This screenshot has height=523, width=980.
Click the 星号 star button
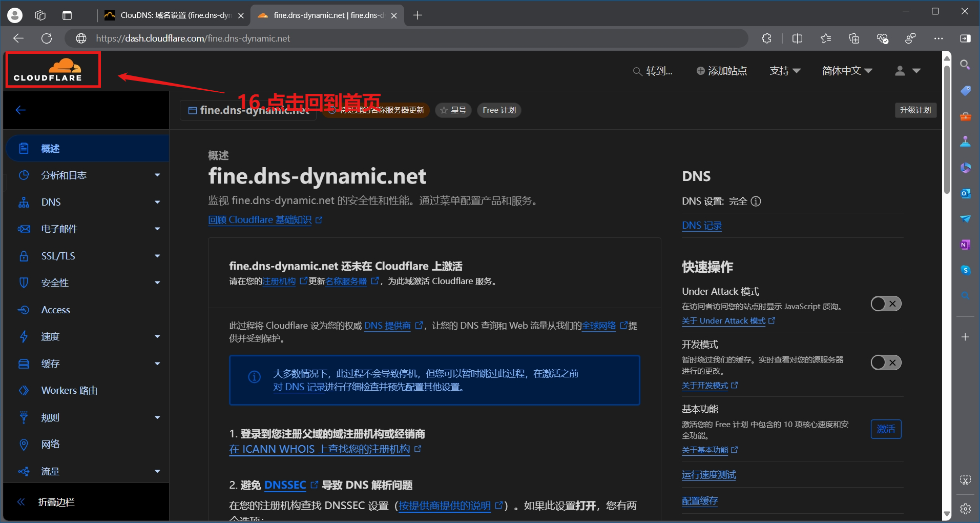click(453, 110)
